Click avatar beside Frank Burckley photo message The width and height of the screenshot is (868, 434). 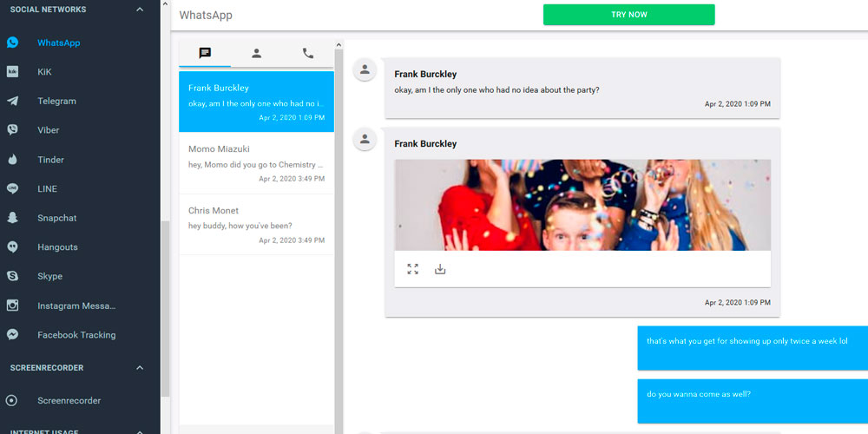point(365,139)
